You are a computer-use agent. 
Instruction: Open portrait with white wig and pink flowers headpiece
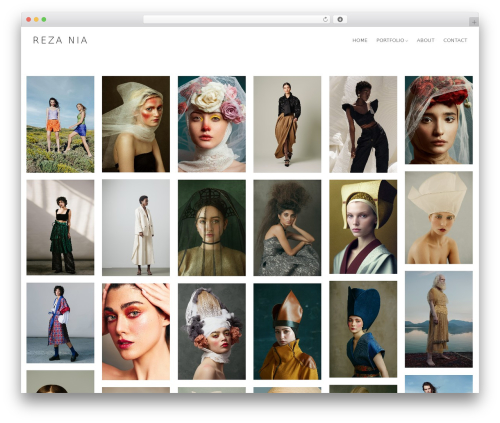(212, 332)
